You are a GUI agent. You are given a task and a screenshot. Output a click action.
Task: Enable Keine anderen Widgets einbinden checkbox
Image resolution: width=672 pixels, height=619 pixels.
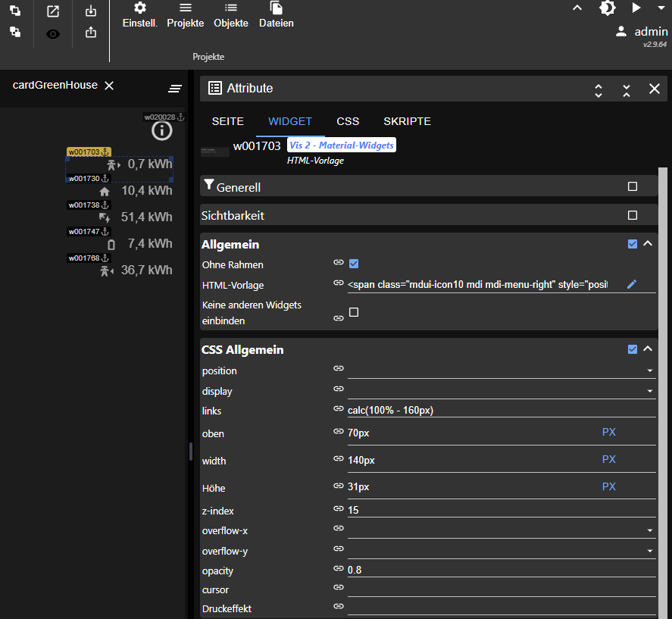click(354, 312)
